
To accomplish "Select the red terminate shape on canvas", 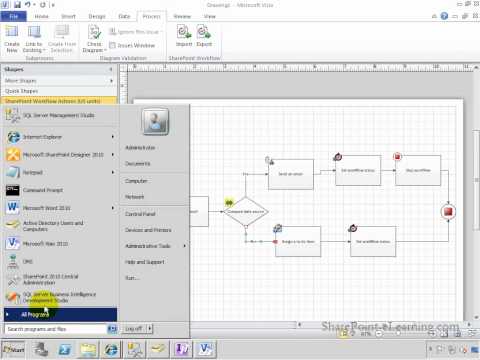I will click(448, 211).
